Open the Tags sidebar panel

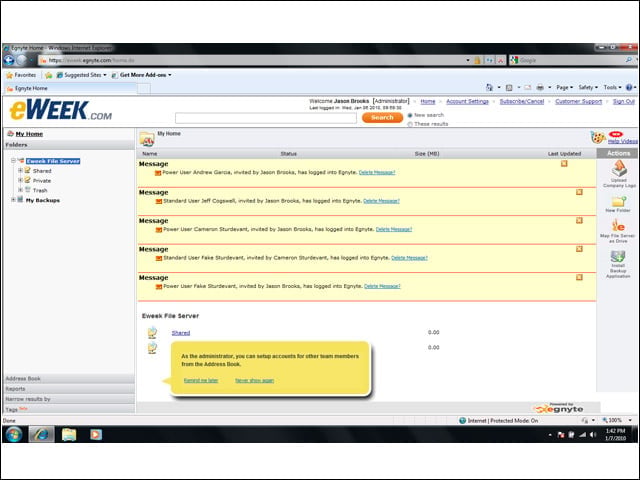tap(69, 409)
